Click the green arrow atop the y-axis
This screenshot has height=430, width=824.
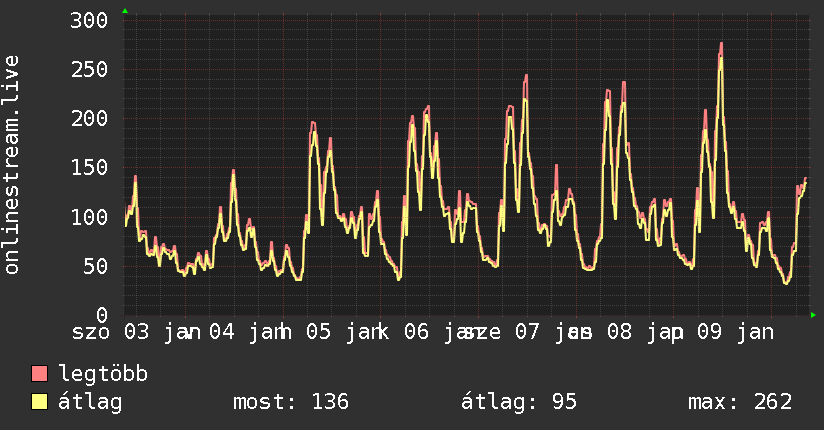click(x=125, y=11)
